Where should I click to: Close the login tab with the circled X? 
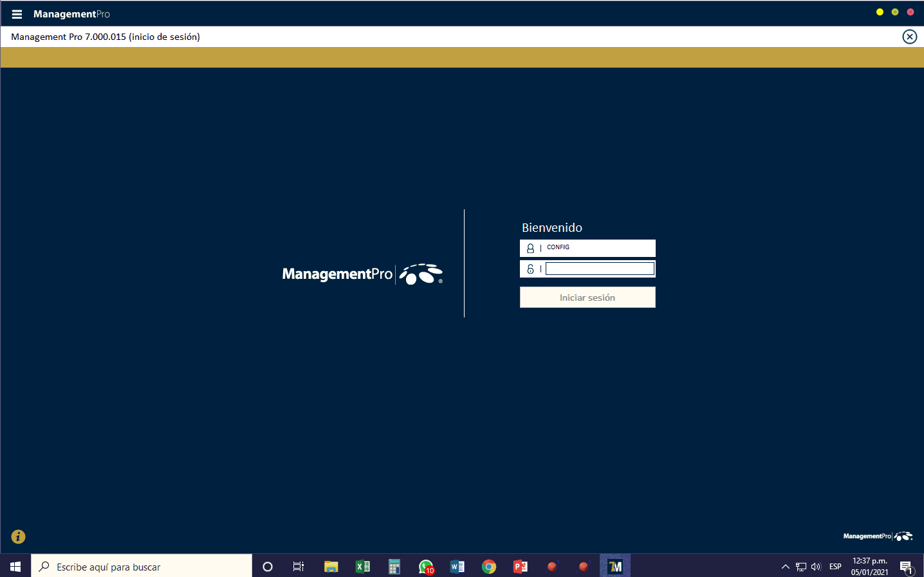coord(909,37)
